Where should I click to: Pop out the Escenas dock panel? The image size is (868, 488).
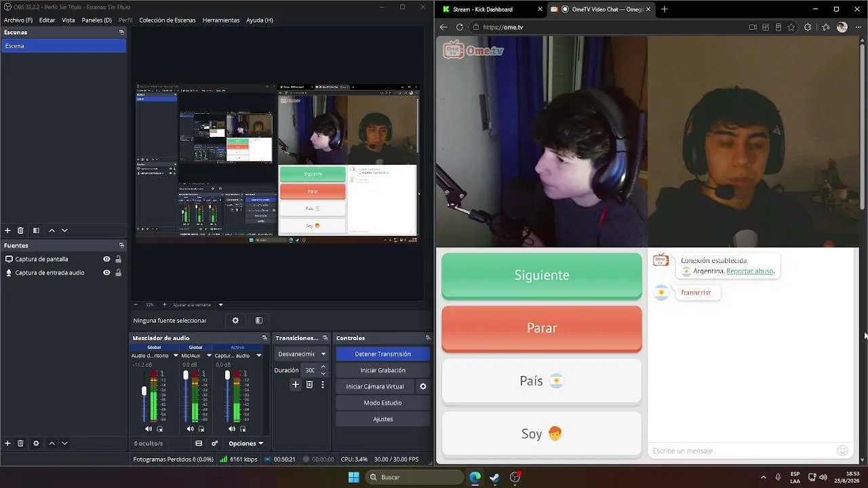[122, 33]
